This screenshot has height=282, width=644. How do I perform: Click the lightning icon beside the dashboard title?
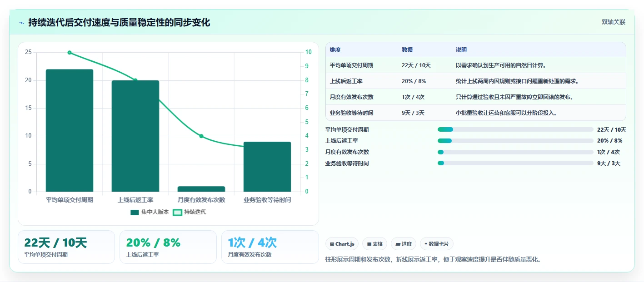click(22, 23)
